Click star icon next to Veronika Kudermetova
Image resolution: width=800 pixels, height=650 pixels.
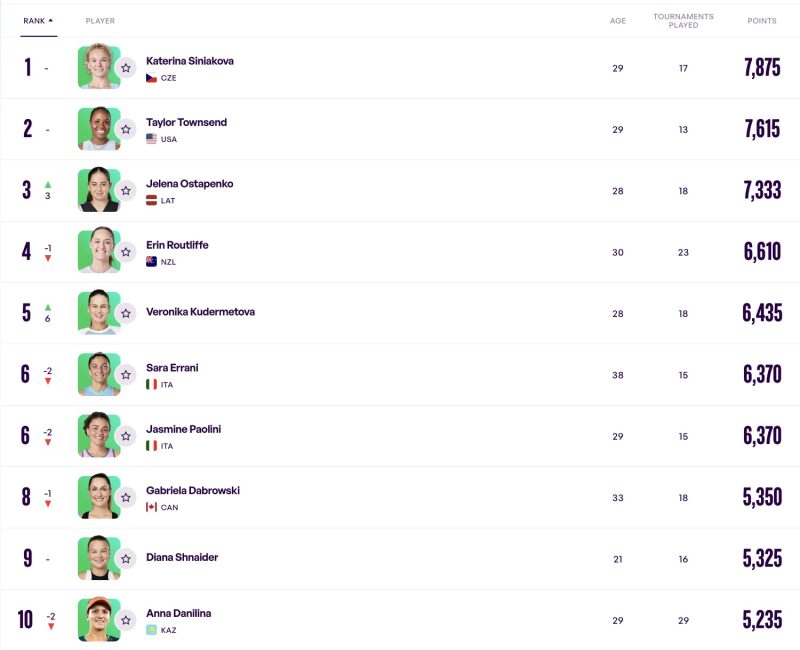[126, 313]
